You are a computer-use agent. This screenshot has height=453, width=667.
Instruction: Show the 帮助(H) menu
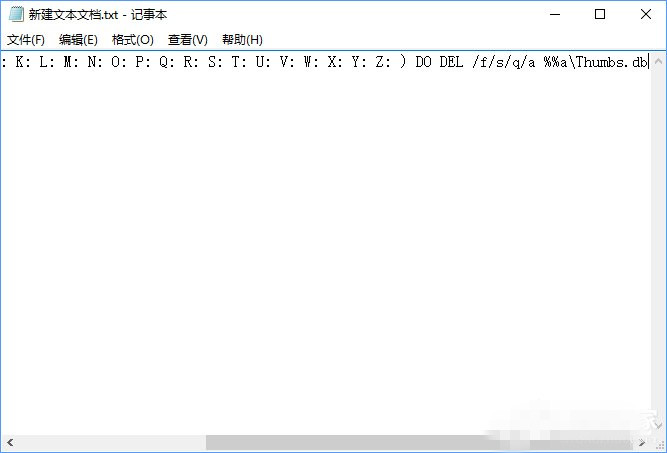[242, 40]
